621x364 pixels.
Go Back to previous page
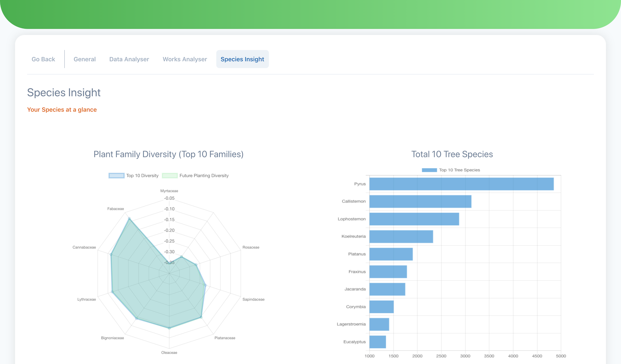point(43,59)
